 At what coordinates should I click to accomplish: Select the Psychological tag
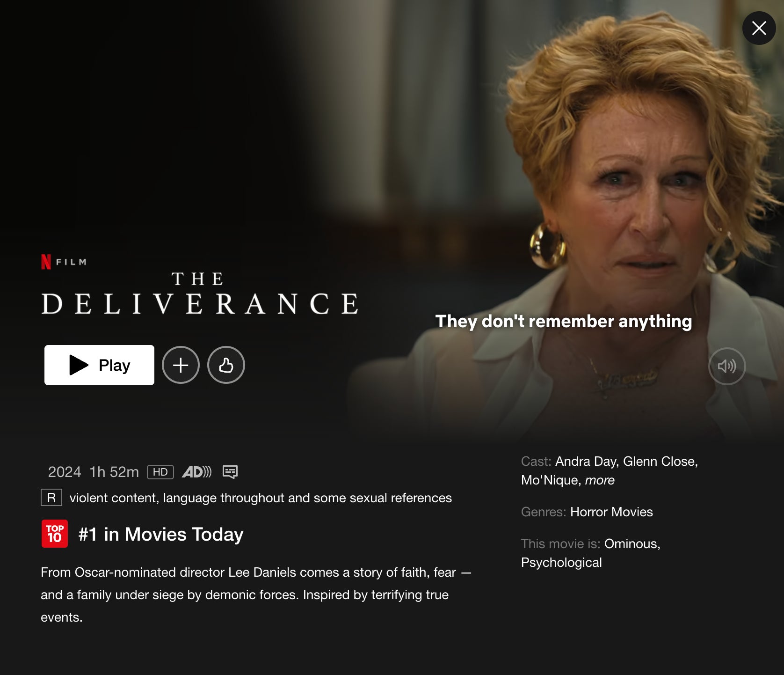561,562
